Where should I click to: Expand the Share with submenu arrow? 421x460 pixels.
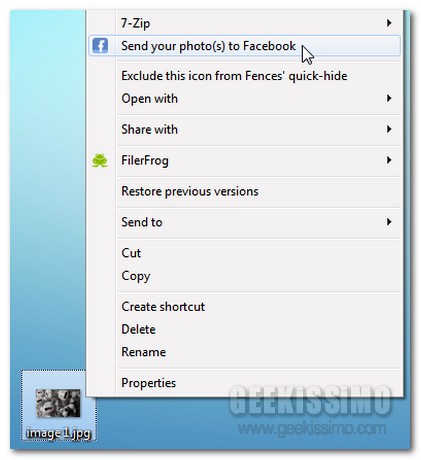389,129
